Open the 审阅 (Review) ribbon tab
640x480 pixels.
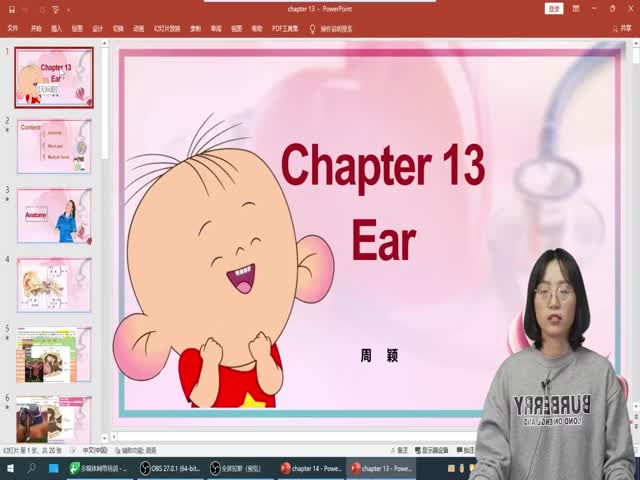tap(216, 29)
